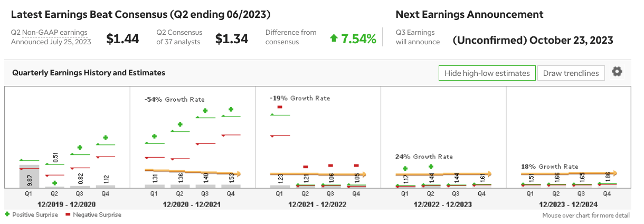This screenshot has width=644, height=224.
Task: Click the -54% Growth Rate label
Action: click(x=174, y=99)
